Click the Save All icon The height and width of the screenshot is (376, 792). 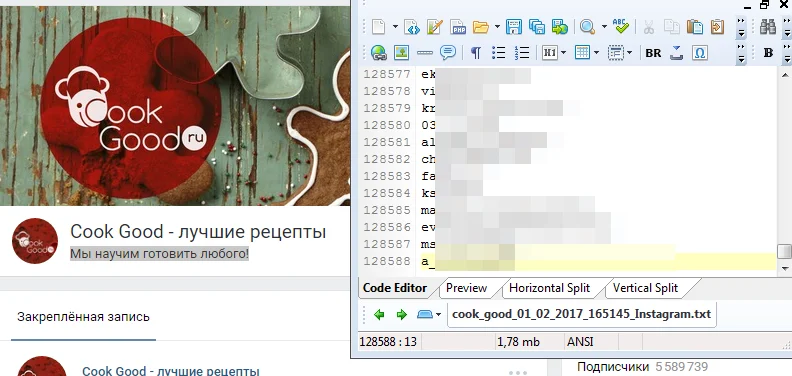point(536,27)
